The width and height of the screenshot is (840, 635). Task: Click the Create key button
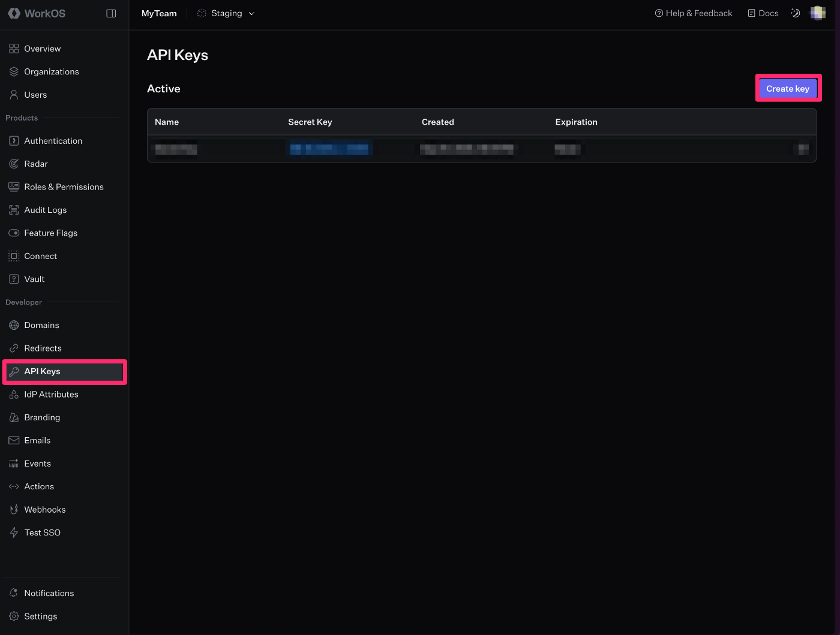tap(788, 88)
